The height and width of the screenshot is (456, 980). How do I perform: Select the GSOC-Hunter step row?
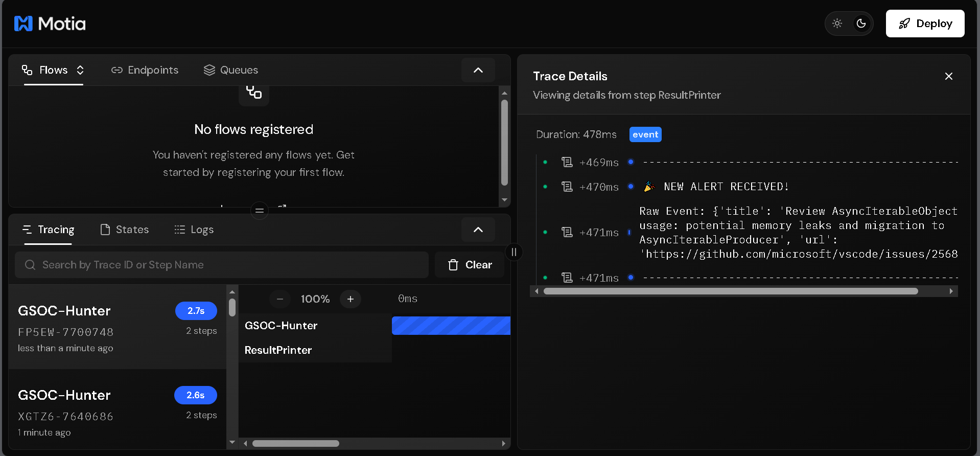tap(315, 326)
